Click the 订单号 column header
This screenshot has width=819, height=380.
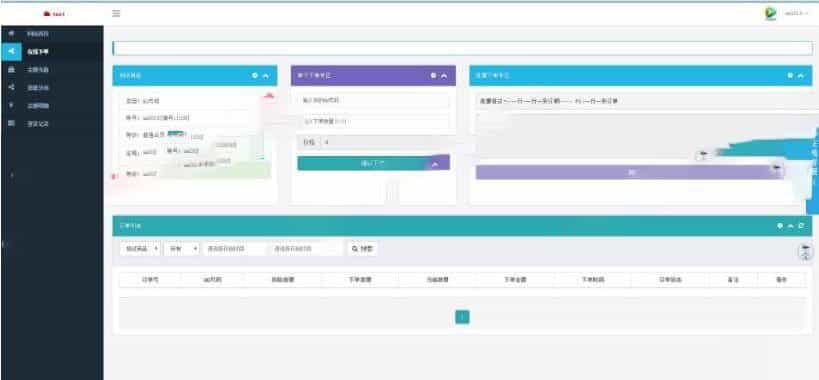[x=150, y=280]
